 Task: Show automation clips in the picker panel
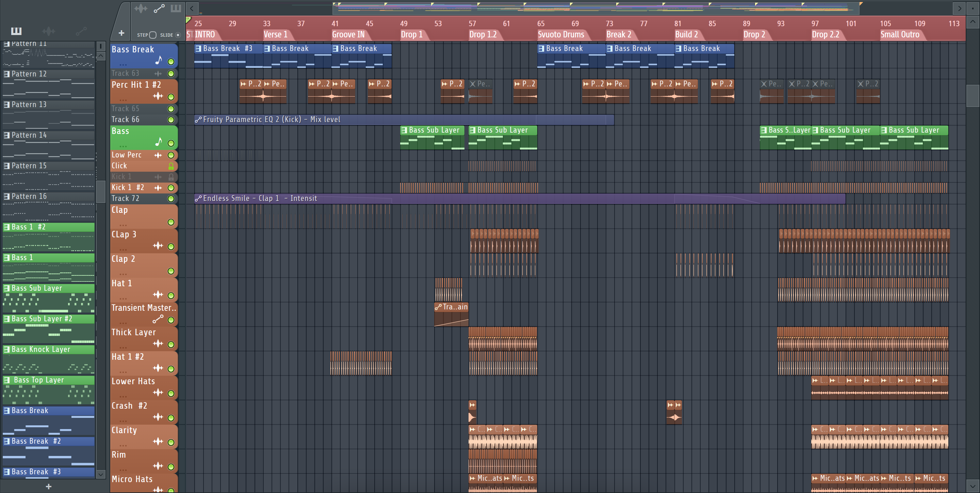81,31
